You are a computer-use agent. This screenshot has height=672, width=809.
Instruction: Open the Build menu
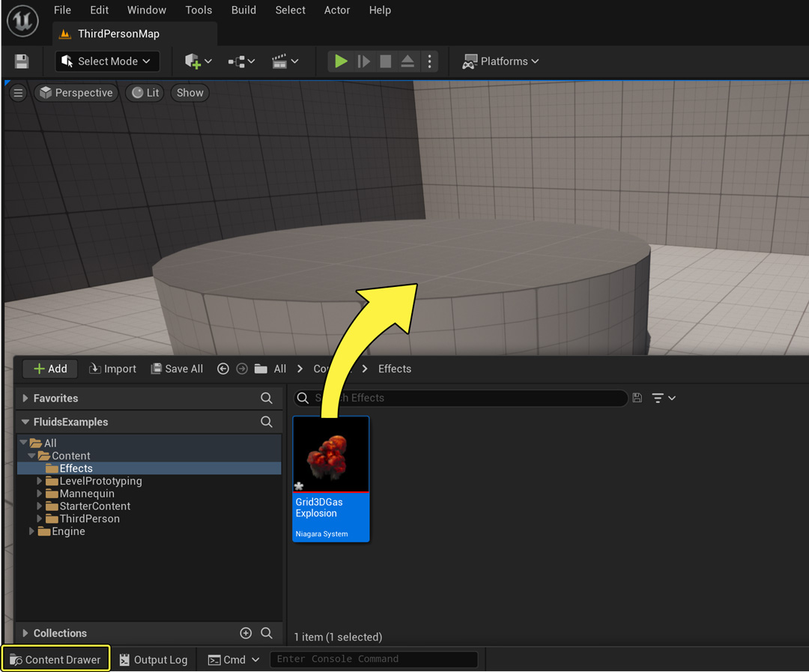(x=243, y=10)
